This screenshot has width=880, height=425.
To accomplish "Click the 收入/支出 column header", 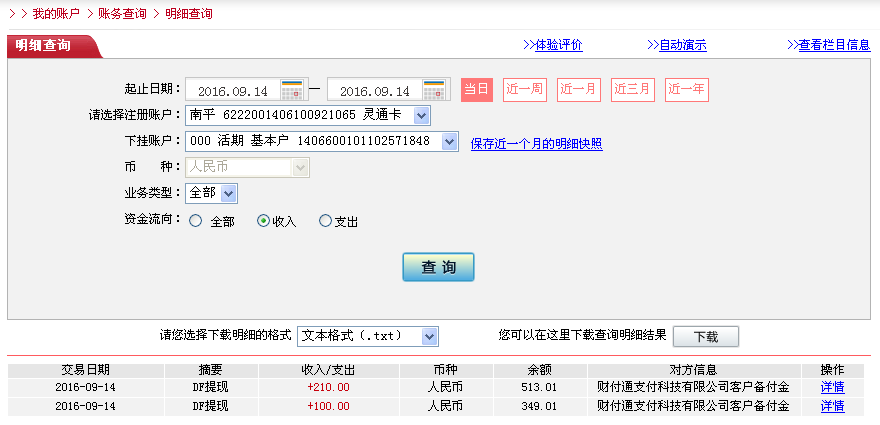I will 328,370.
